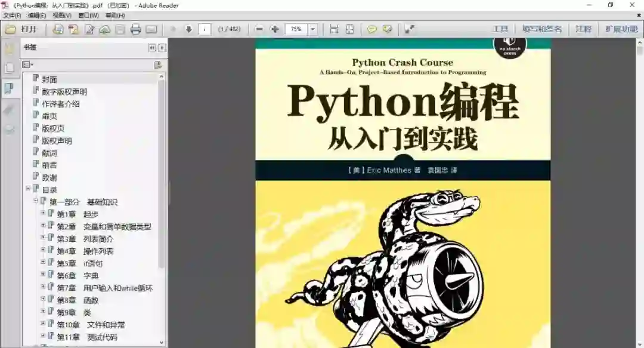This screenshot has height=348, width=644.
Task: Click the new bookmark icon in bookmarks panel
Action: click(157, 65)
